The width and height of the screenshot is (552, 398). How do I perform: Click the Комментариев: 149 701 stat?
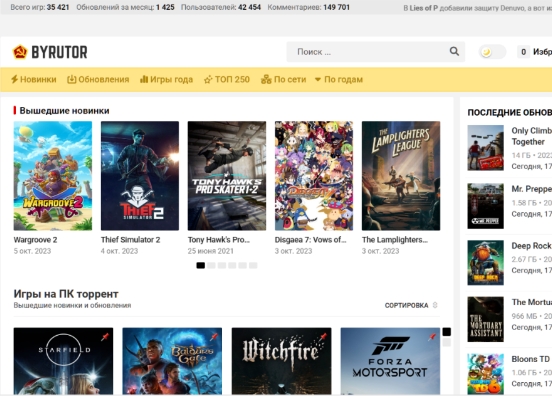309,7
